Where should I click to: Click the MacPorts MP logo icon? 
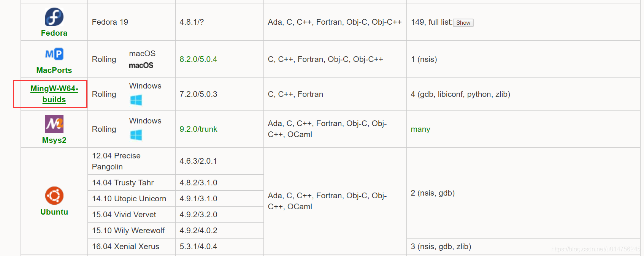[x=54, y=54]
